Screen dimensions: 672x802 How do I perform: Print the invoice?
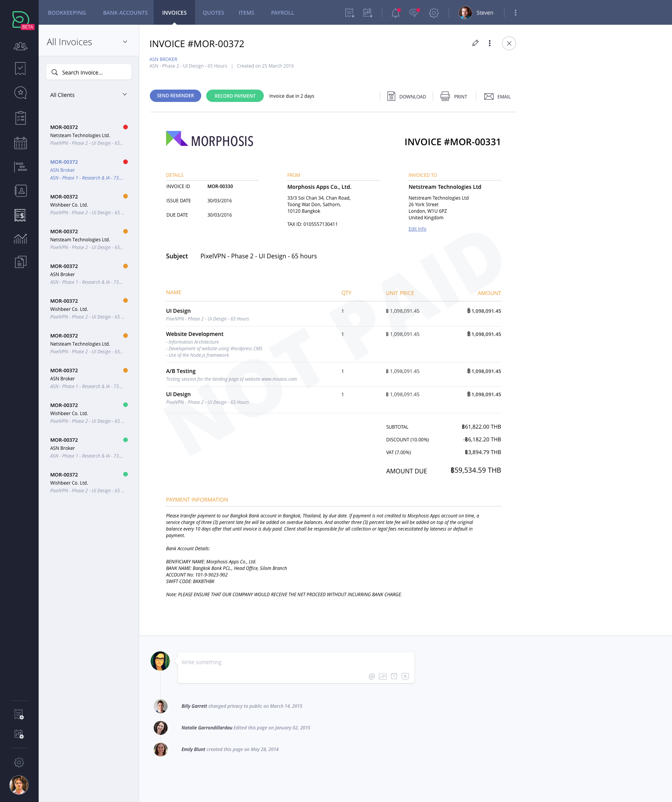click(454, 97)
